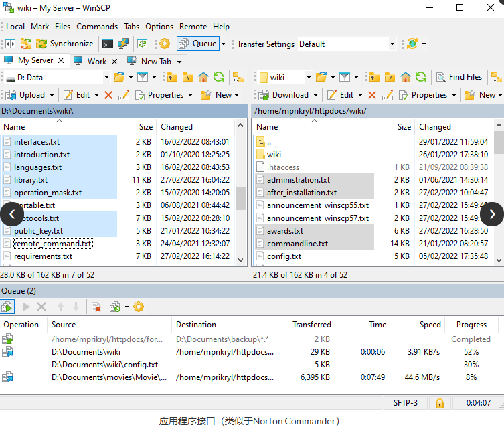Delete selected local files red X
Image resolution: width=504 pixels, height=429 pixels.
(108, 95)
